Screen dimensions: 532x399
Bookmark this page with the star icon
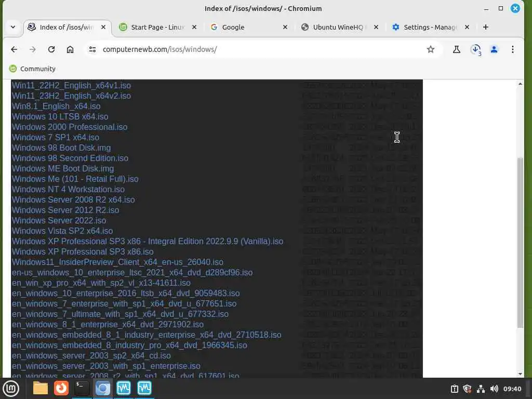(x=431, y=49)
